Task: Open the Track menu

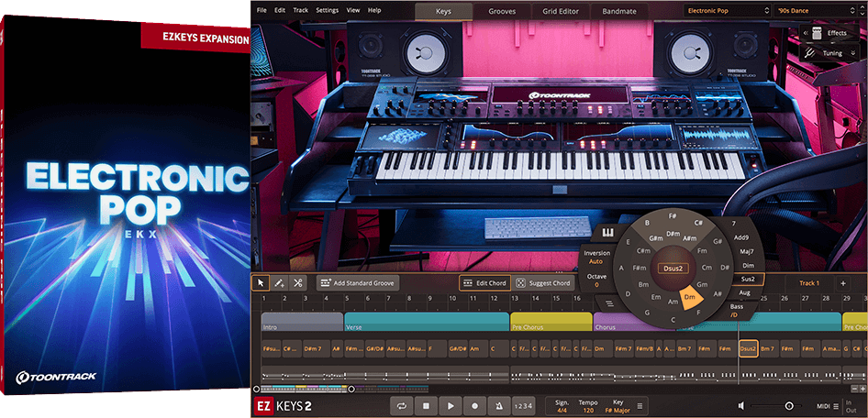Action: tap(301, 10)
